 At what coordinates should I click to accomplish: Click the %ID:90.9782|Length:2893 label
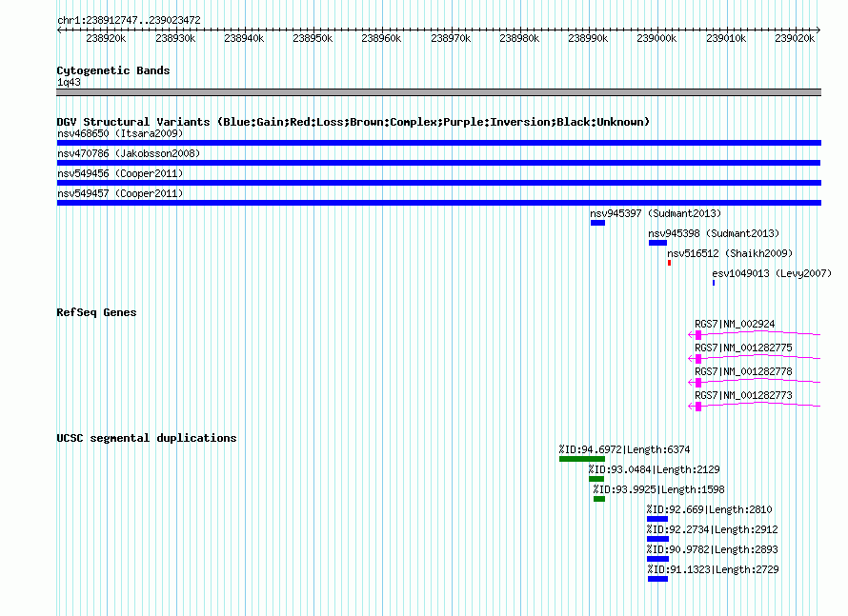tap(713, 549)
